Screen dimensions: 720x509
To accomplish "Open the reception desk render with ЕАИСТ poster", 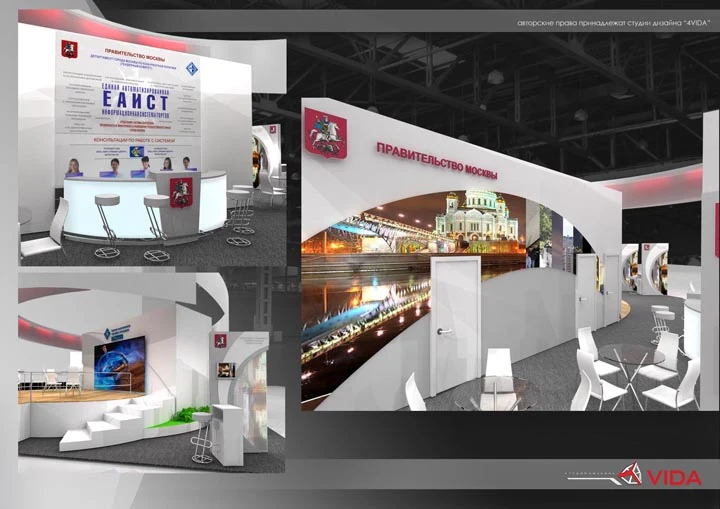I will click(x=152, y=138).
